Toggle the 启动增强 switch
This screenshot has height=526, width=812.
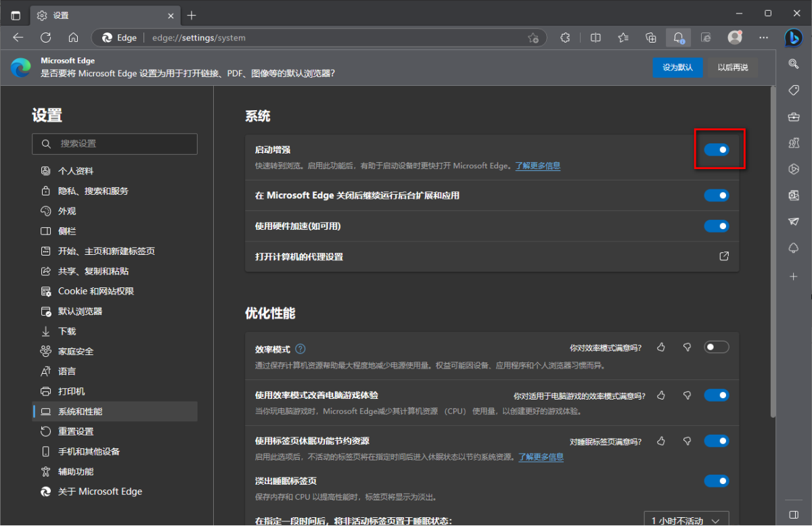(717, 149)
